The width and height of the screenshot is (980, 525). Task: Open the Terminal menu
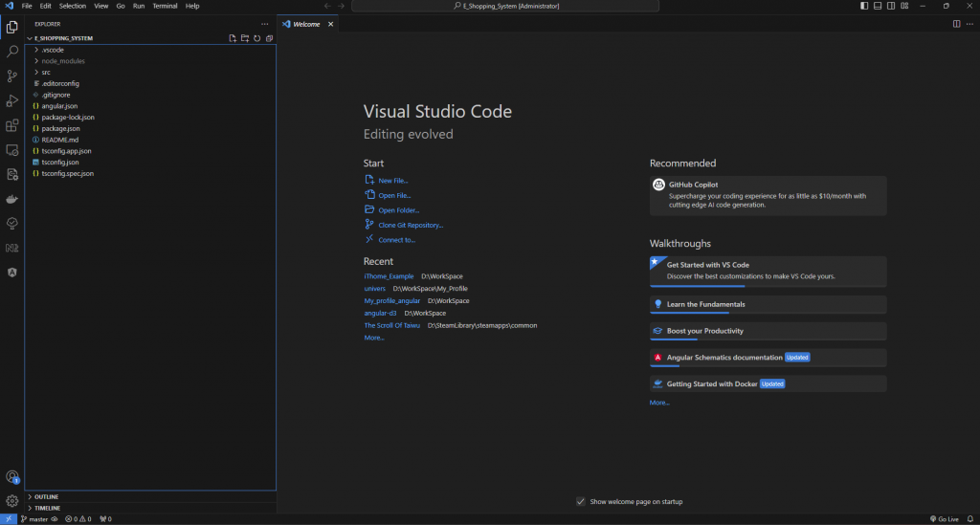(165, 6)
